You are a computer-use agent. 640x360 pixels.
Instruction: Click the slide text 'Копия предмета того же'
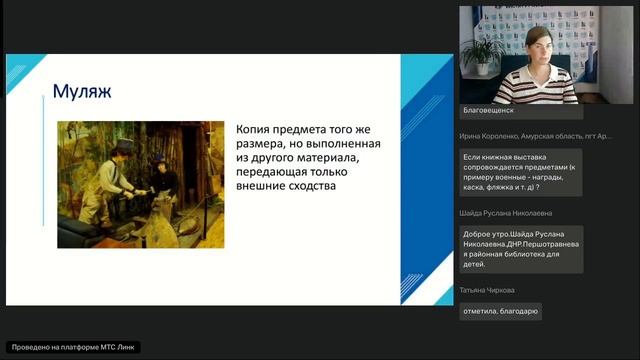pos(303,129)
